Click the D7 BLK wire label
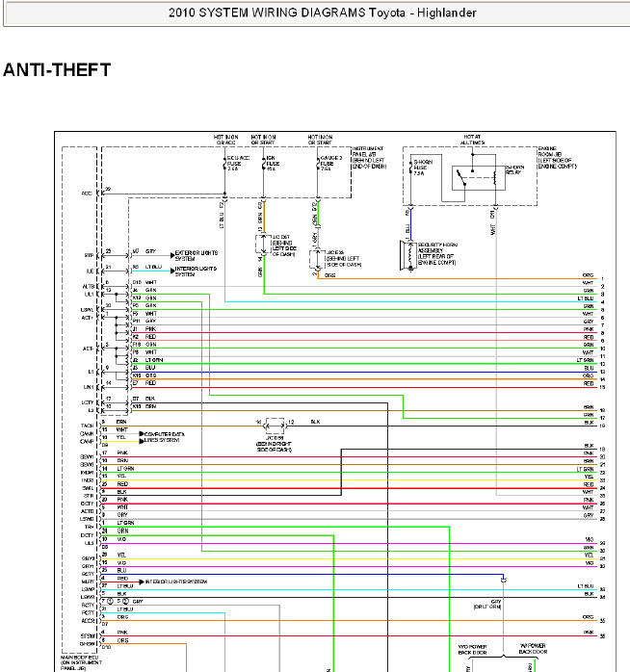Screen dimensions: 630x672 pyautogui.click(x=144, y=399)
